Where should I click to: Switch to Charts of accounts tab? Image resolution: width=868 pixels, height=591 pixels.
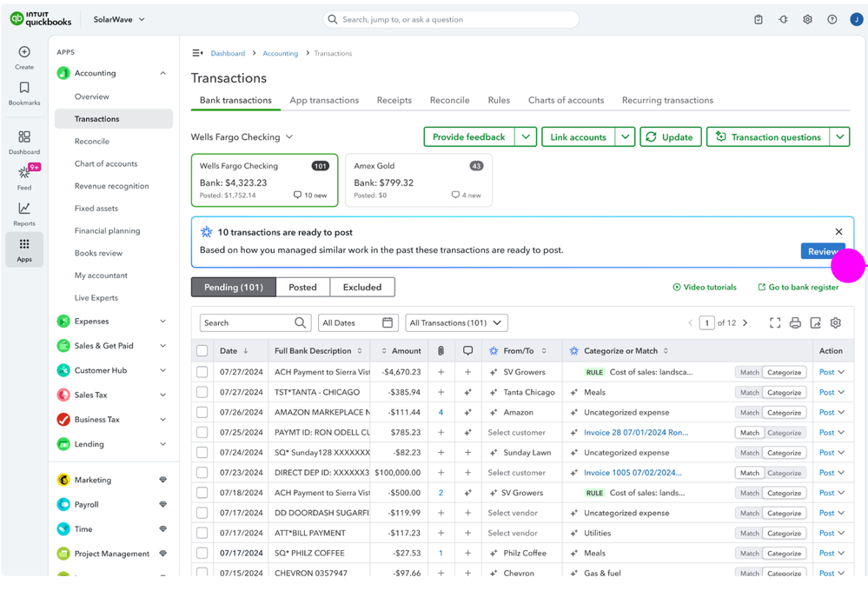(566, 100)
